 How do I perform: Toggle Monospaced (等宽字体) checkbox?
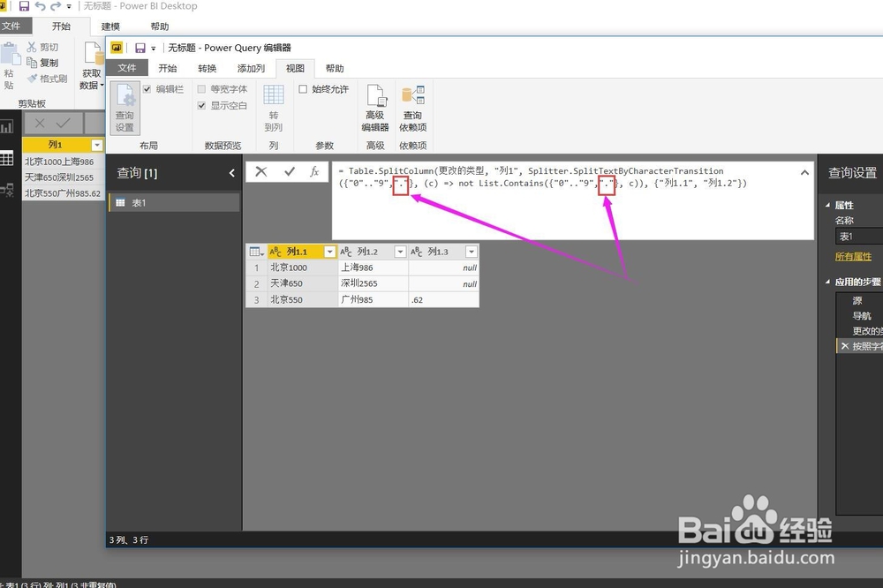click(201, 89)
